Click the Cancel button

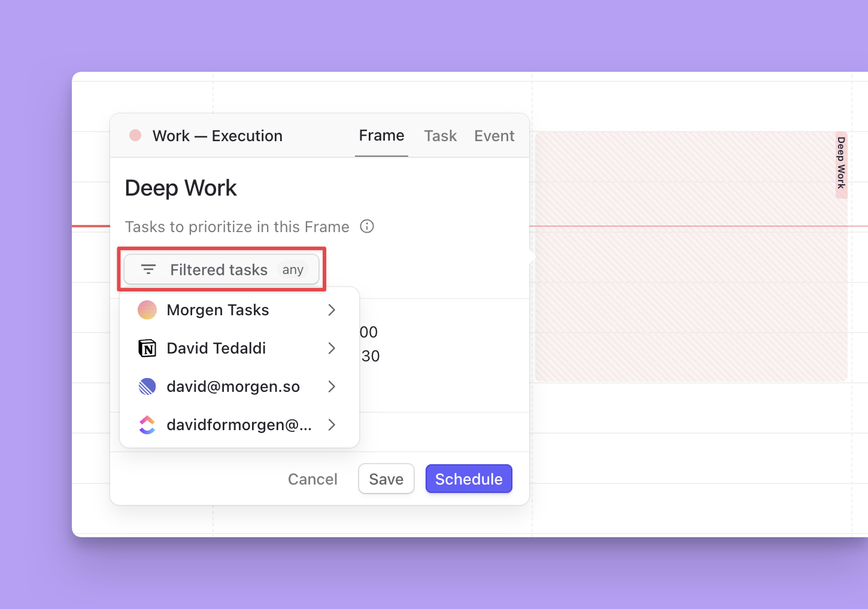click(x=312, y=479)
